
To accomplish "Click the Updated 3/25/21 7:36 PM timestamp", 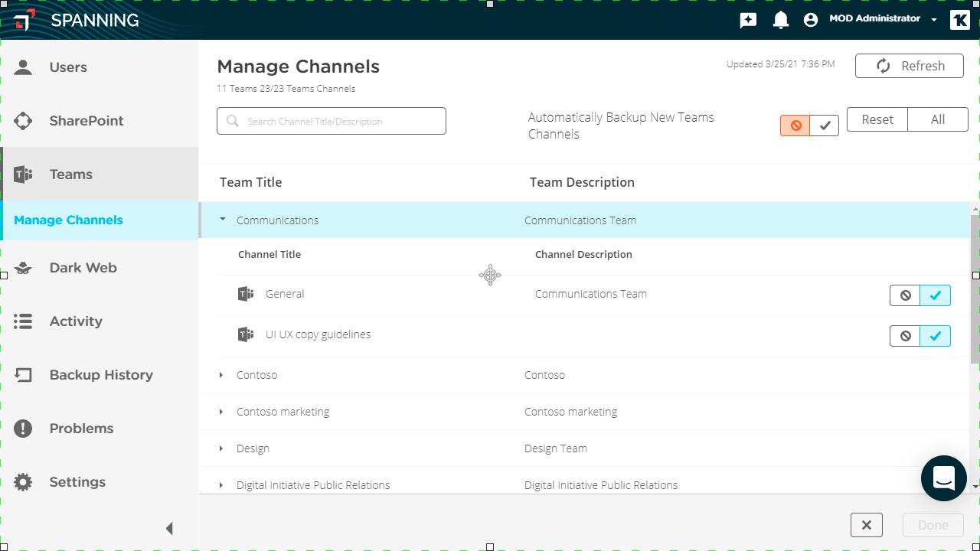I will click(x=781, y=64).
